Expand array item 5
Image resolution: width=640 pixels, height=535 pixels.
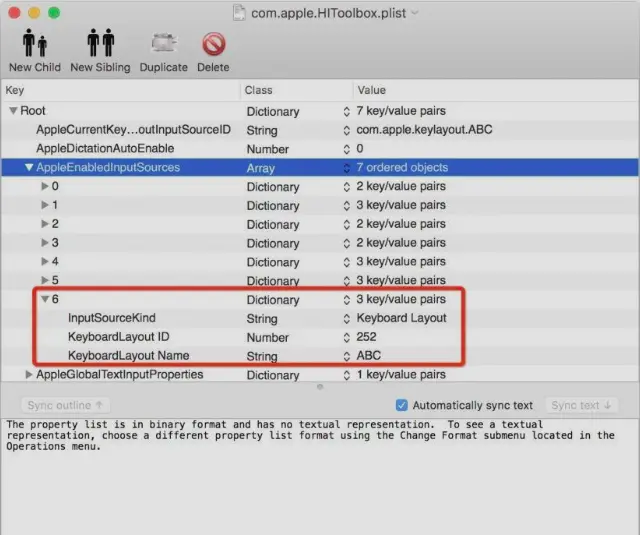click(44, 280)
